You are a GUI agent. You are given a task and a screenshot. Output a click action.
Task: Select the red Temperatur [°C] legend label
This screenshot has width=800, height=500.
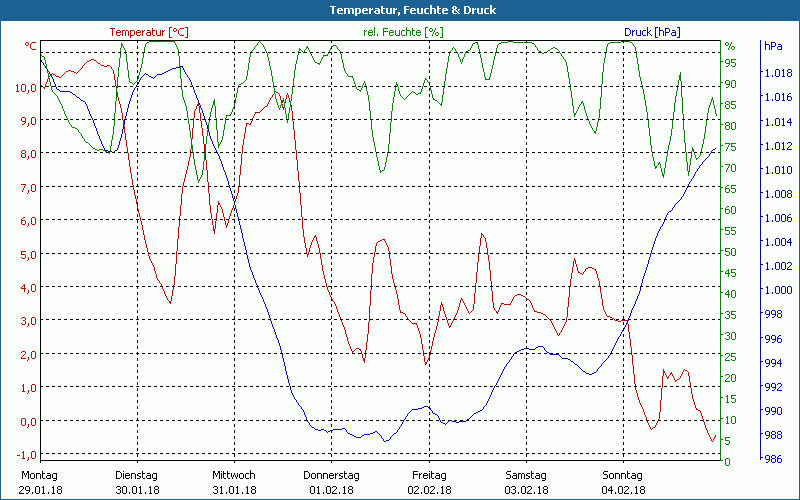pyautogui.click(x=149, y=32)
